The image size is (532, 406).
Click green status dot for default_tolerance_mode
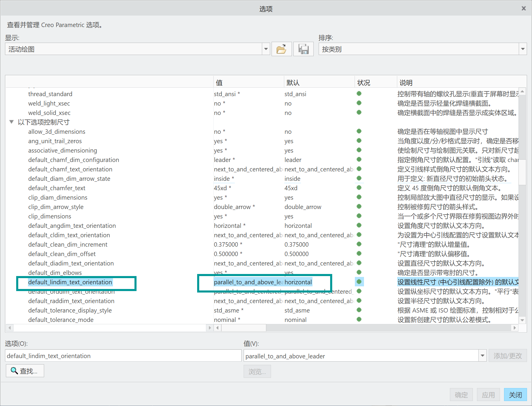click(x=359, y=319)
